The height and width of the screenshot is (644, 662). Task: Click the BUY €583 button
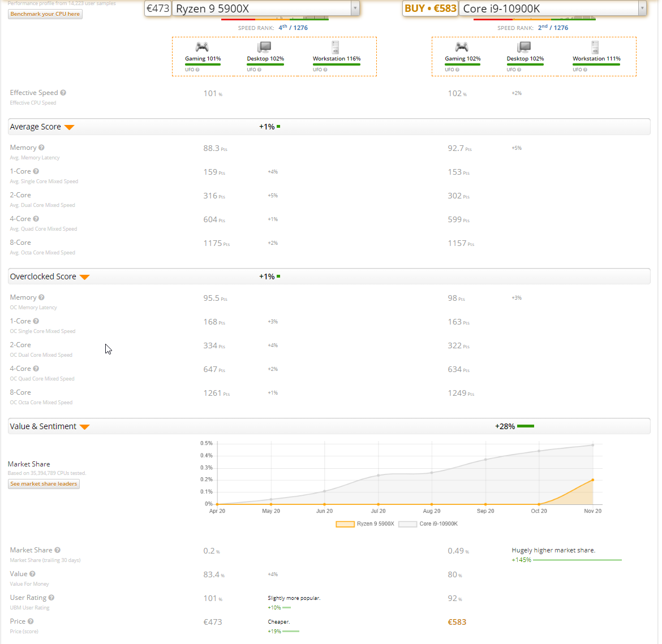click(430, 8)
